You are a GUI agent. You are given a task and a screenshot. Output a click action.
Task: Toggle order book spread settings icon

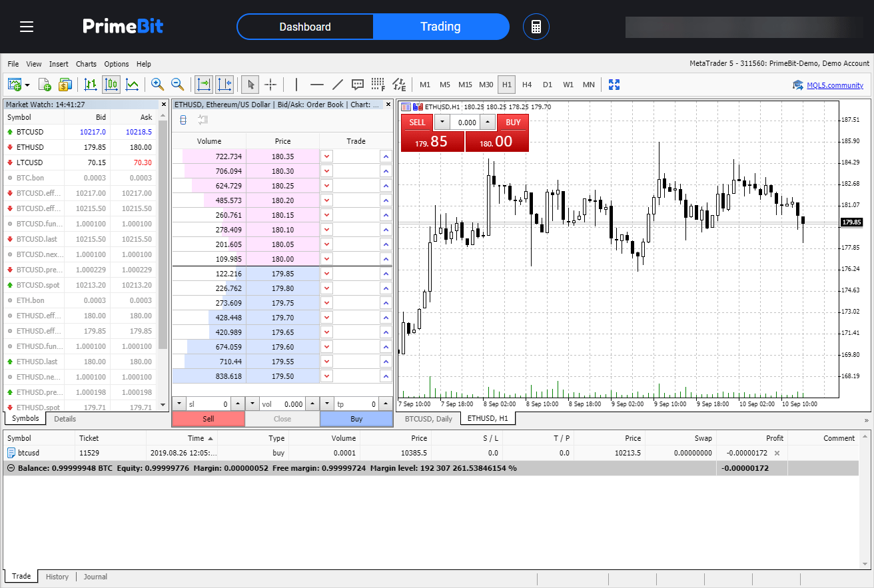203,120
